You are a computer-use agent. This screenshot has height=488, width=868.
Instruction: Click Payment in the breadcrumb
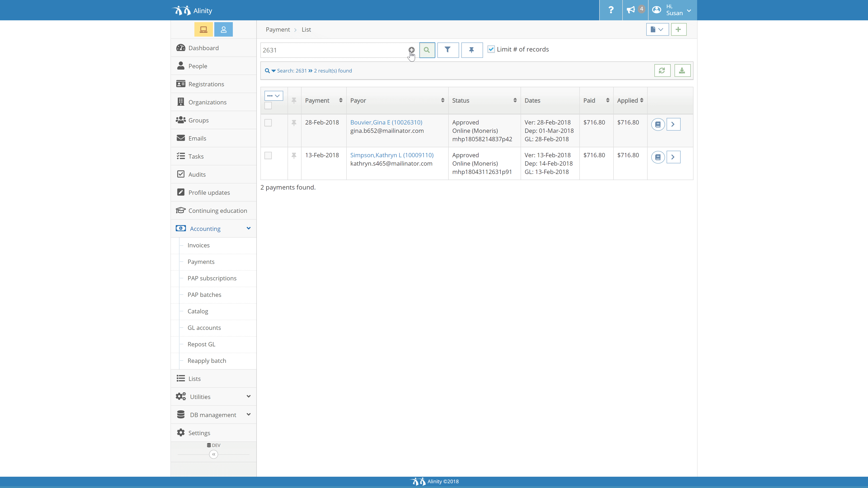[278, 30]
